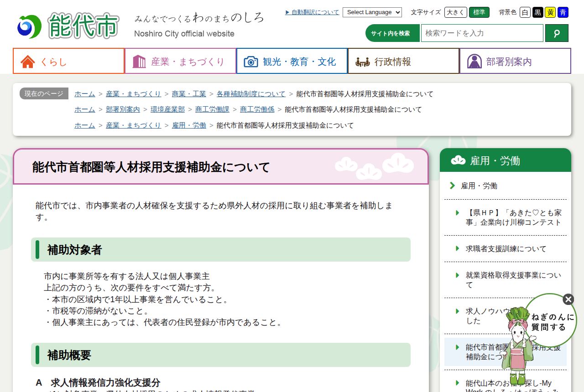The height and width of the screenshot is (392, 584).
Task: Open 求人ノウハウ sidebar link
Action: pos(486,316)
